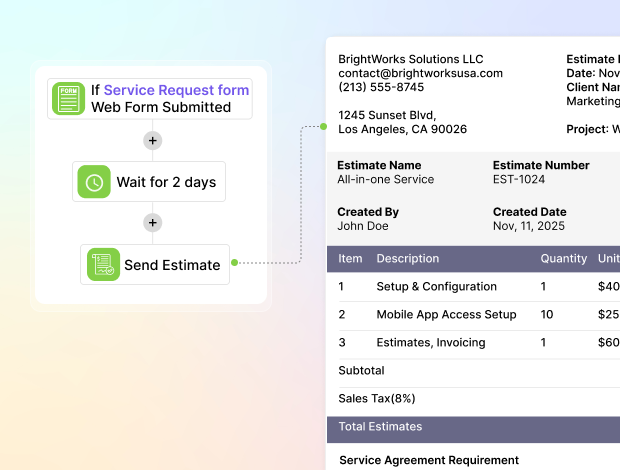This screenshot has width=620, height=470.
Task: Click the Description column header
Action: click(x=408, y=259)
